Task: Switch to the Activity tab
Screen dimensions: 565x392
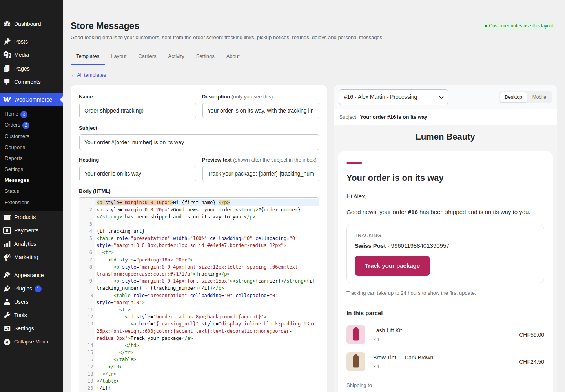Action: (176, 56)
